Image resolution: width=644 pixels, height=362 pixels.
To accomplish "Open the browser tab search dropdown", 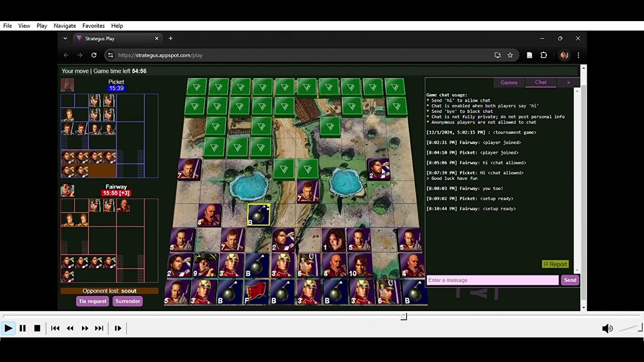I will [65, 38].
